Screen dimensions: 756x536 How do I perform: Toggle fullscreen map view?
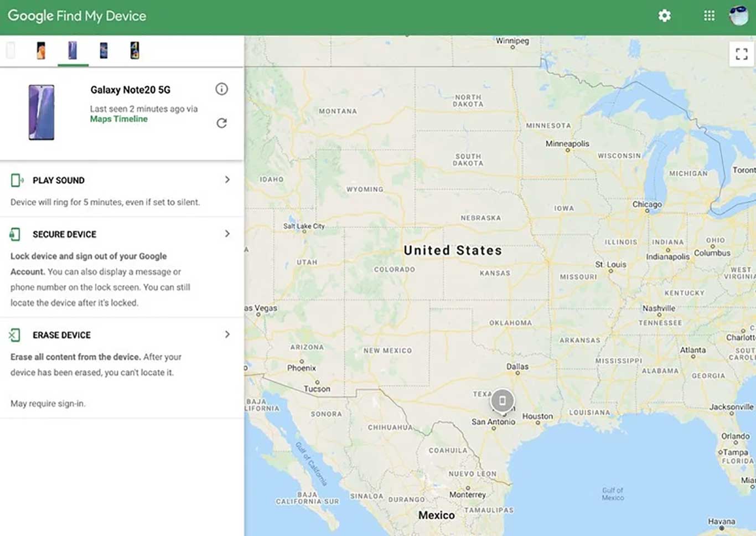click(x=742, y=54)
